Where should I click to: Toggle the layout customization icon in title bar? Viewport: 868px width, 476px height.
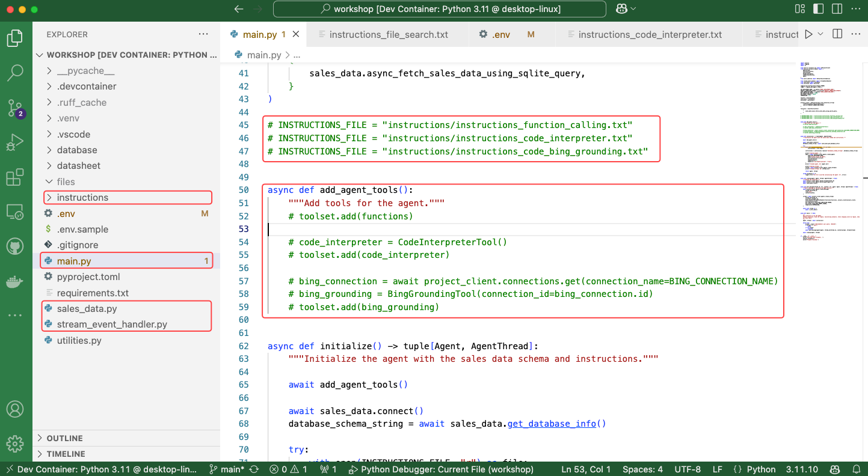[799, 9]
